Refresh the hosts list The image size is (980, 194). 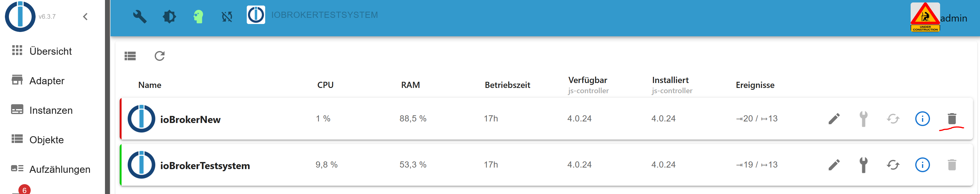click(x=159, y=56)
